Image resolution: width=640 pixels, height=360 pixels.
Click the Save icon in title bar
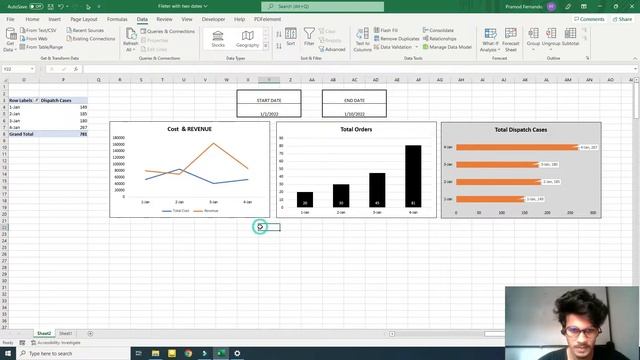[51, 7]
